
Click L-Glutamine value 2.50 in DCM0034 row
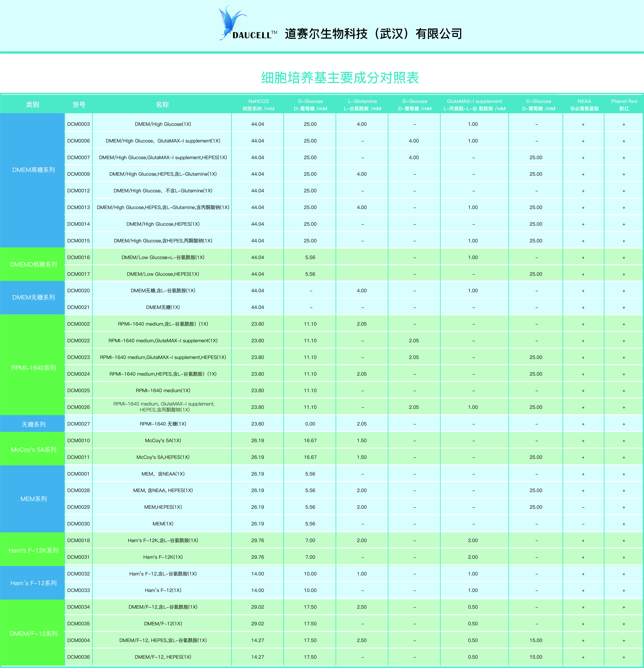pyautogui.click(x=362, y=607)
